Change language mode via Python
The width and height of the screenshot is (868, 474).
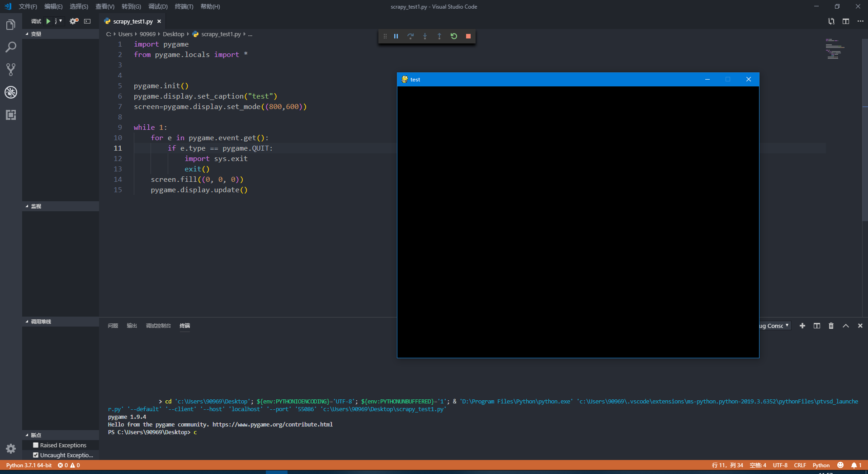(x=821, y=465)
